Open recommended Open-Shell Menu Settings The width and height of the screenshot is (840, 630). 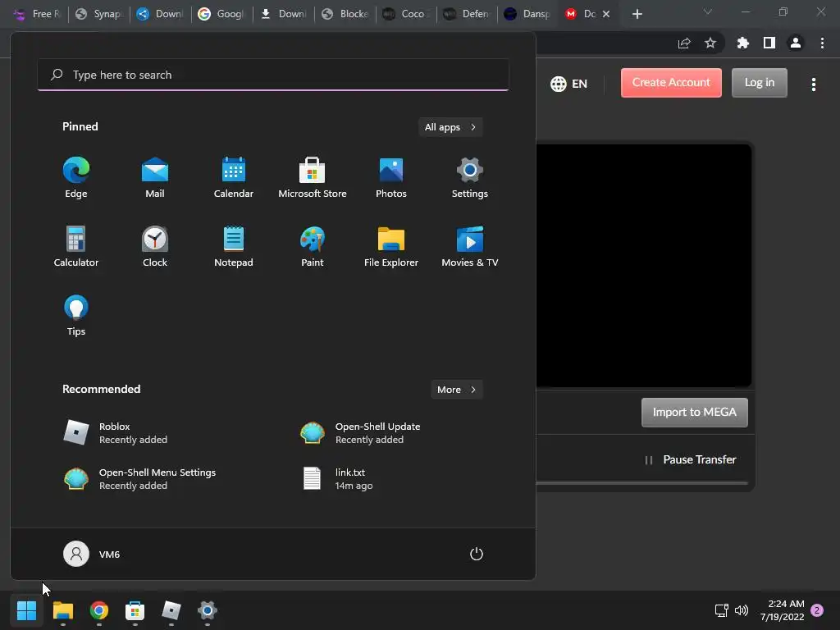click(x=139, y=479)
